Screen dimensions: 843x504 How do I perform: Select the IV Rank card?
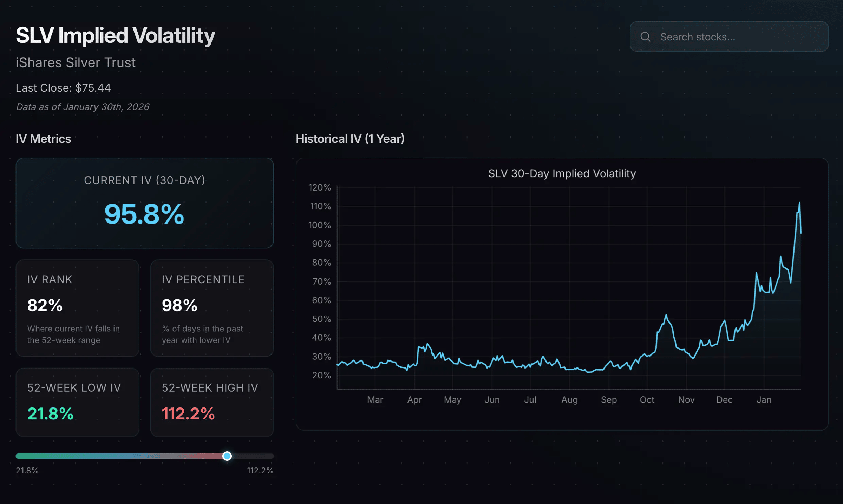(x=77, y=308)
